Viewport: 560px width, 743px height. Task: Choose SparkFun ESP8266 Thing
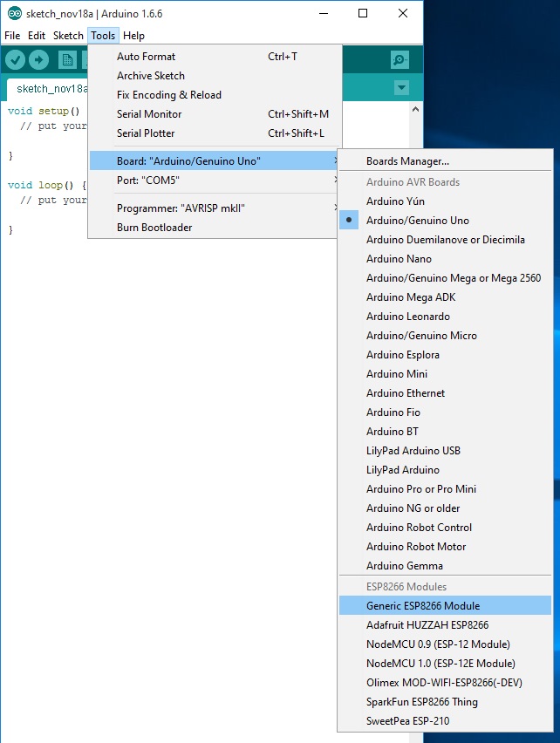[446, 702]
